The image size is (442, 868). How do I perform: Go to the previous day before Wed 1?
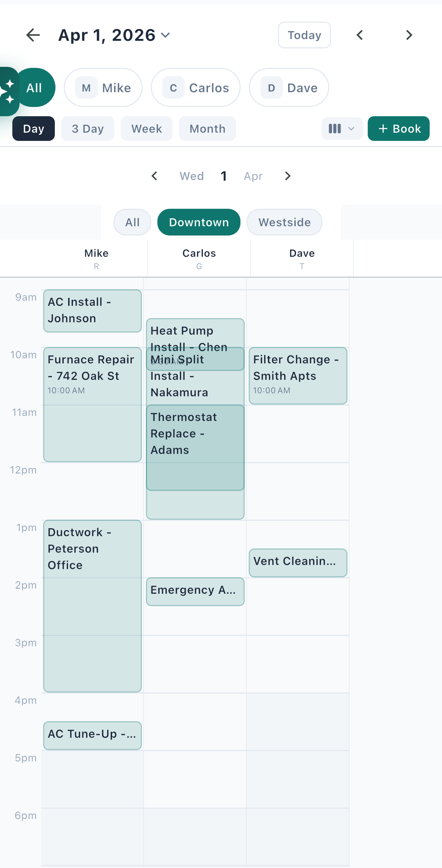155,176
